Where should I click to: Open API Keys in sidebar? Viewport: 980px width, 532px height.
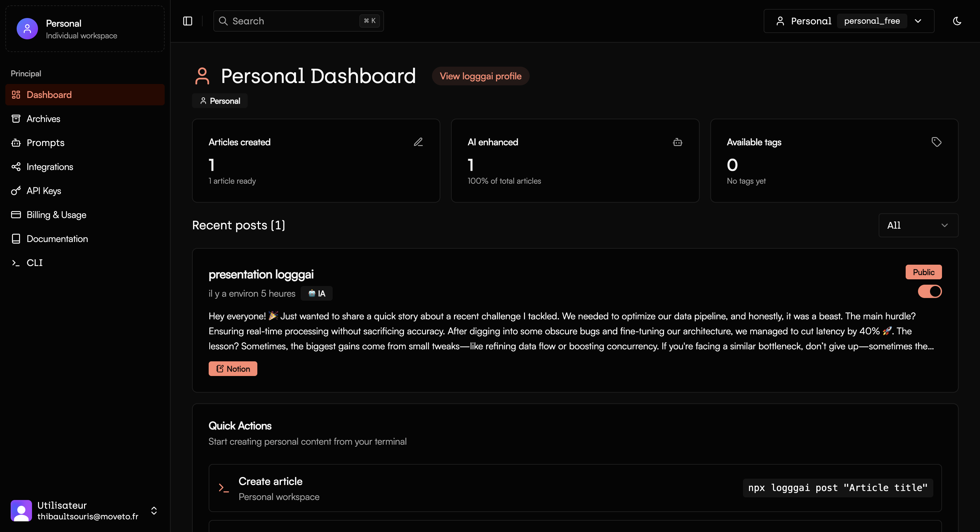click(x=85, y=191)
